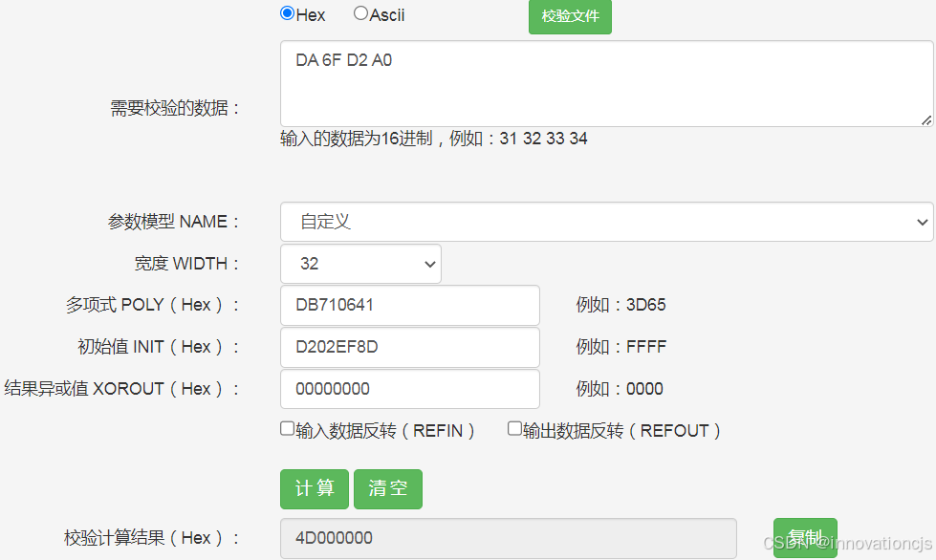Click the label 结果异或值 XOROUT（Hex）

(121, 389)
